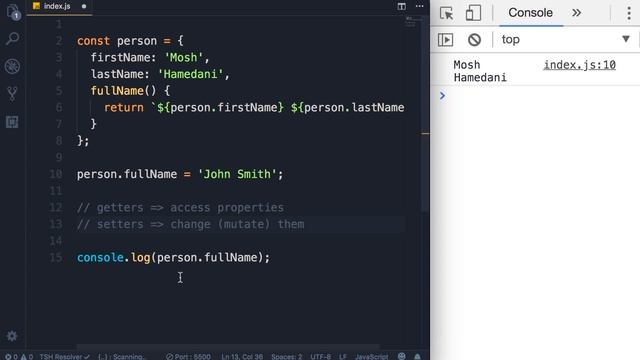Screen dimensions: 640x360
Task: Follow the index.js:10 source link
Action: point(580,65)
